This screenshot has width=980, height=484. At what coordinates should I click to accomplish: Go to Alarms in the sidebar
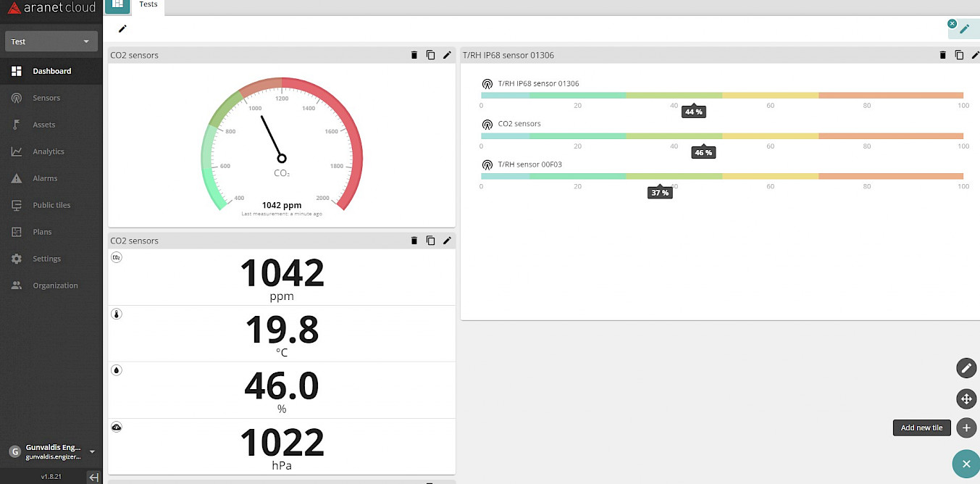[45, 178]
